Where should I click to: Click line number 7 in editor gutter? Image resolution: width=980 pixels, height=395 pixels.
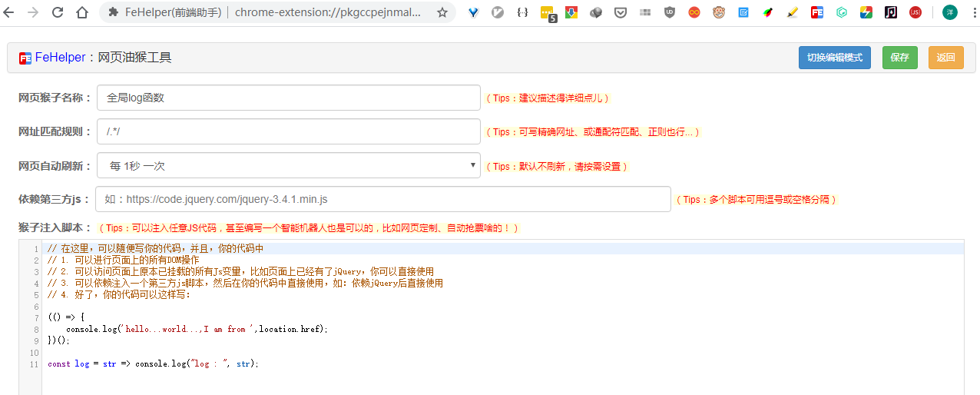(x=35, y=317)
